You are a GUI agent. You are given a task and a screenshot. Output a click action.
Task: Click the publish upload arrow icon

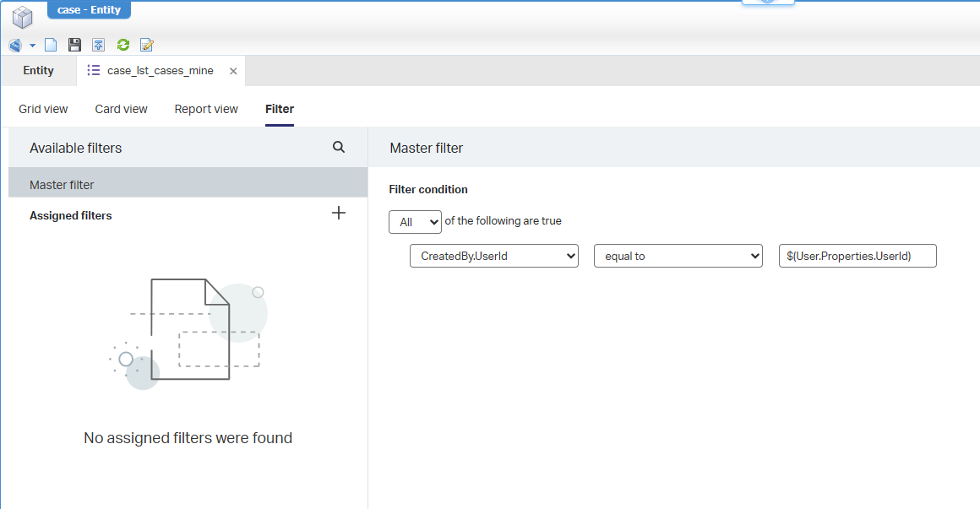click(x=98, y=45)
